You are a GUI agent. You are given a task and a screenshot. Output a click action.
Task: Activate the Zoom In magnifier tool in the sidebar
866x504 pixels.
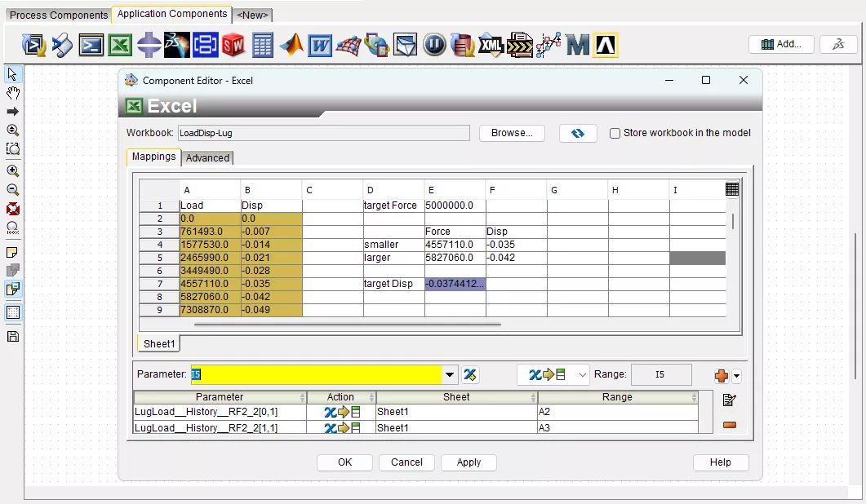tap(13, 170)
